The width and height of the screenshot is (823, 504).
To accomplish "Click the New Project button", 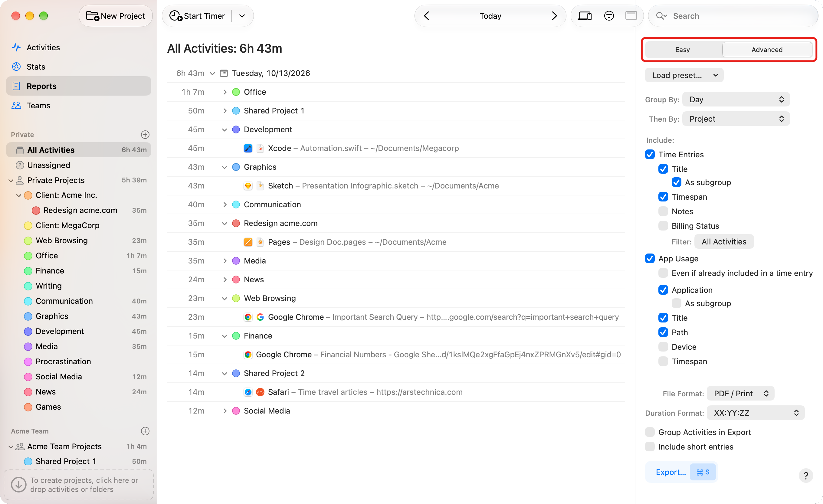I will tap(116, 16).
